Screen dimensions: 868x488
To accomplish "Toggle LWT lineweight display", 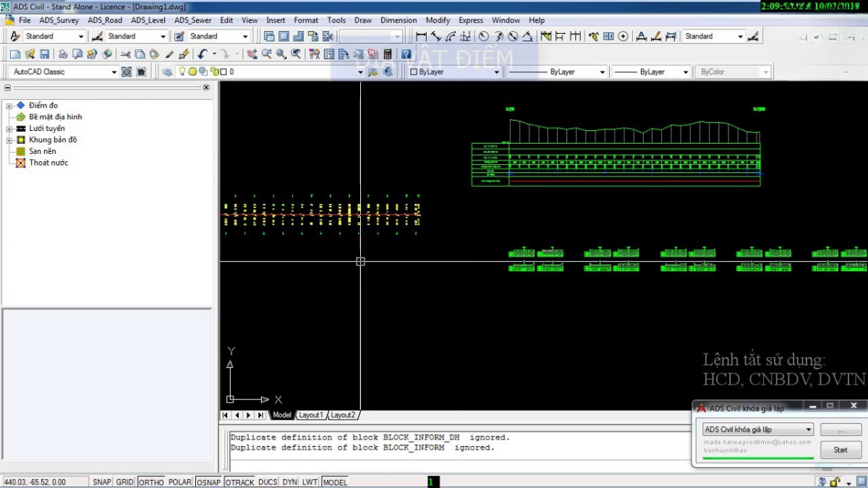I will point(310,482).
